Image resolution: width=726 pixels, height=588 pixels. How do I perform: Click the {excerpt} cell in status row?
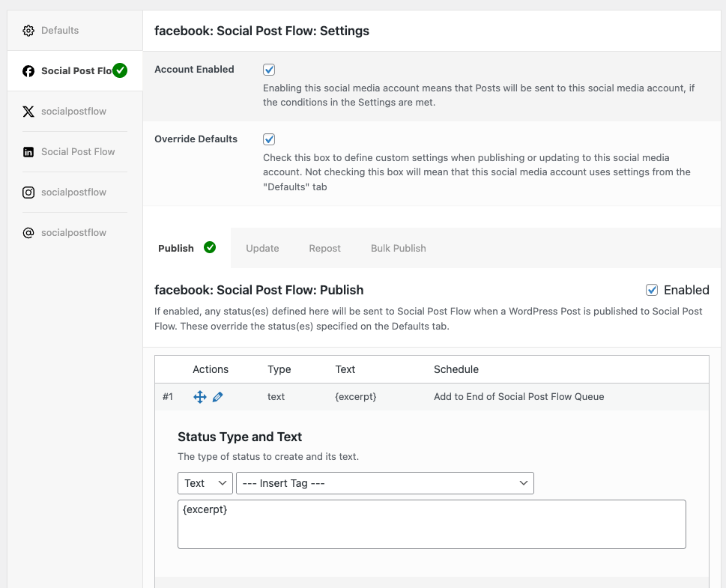tap(356, 397)
